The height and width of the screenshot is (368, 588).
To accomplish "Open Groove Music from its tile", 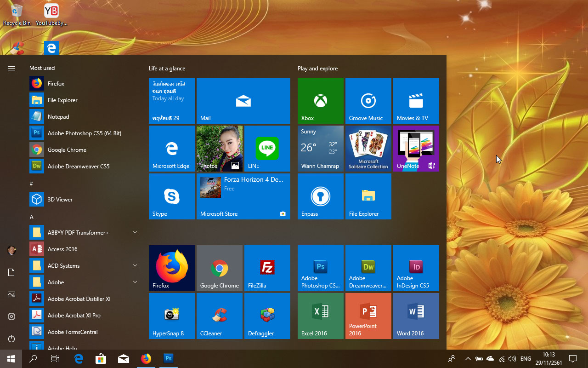I will (368, 101).
